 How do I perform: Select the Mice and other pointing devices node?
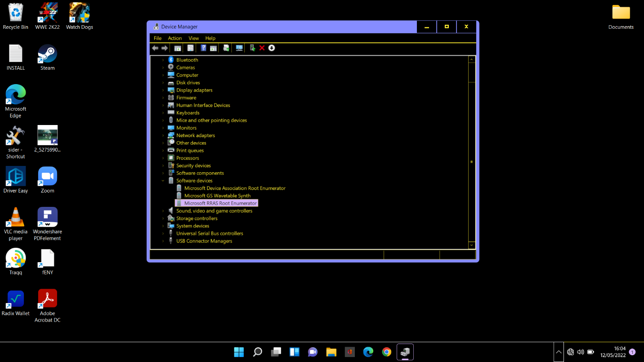[x=211, y=121]
